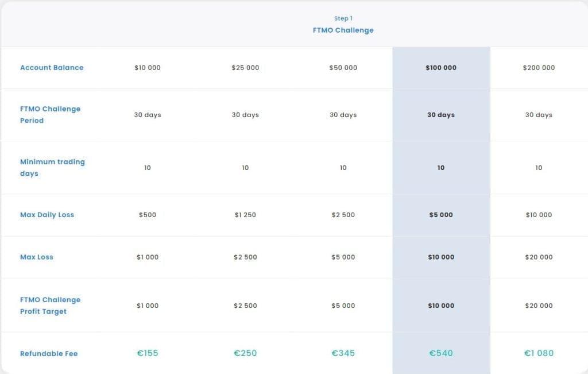
Task: Select the $20 000 Max Loss value
Action: tap(539, 257)
